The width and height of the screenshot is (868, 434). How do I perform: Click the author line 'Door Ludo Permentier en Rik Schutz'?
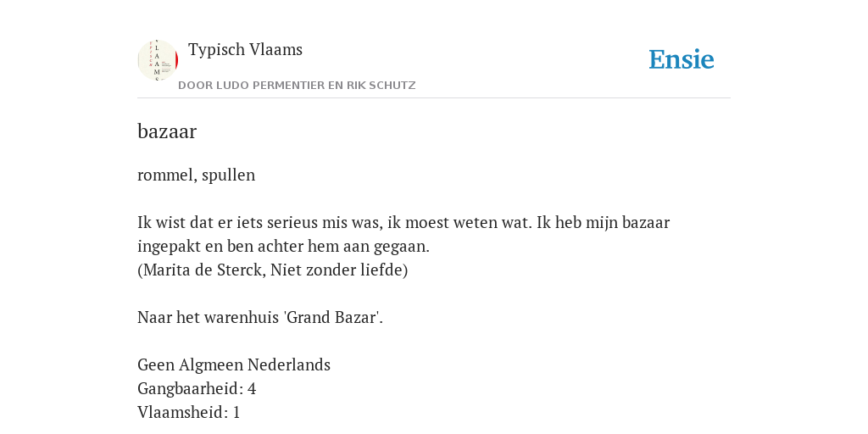pyautogui.click(x=297, y=86)
